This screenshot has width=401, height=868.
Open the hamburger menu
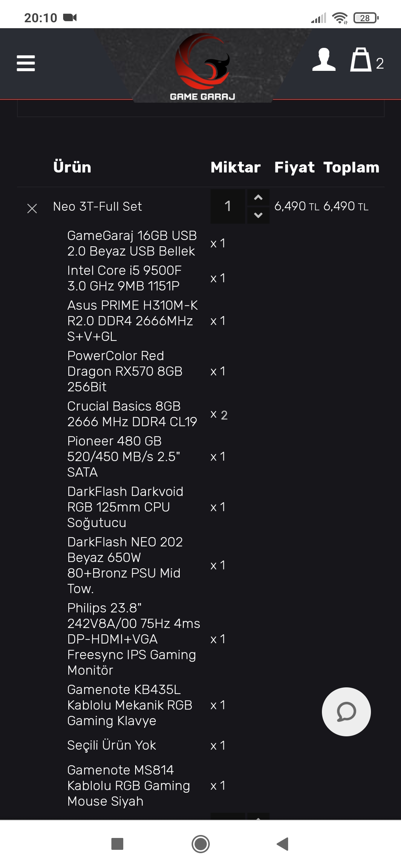tap(26, 63)
